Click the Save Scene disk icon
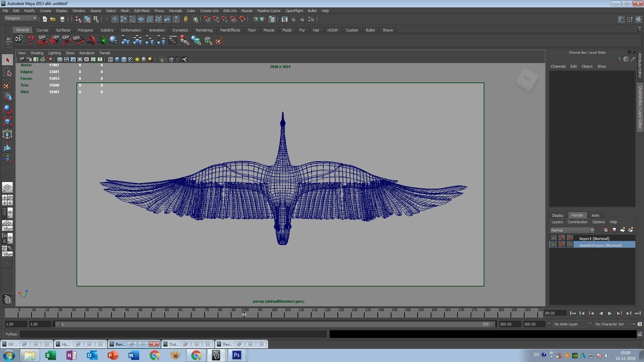 point(62,19)
